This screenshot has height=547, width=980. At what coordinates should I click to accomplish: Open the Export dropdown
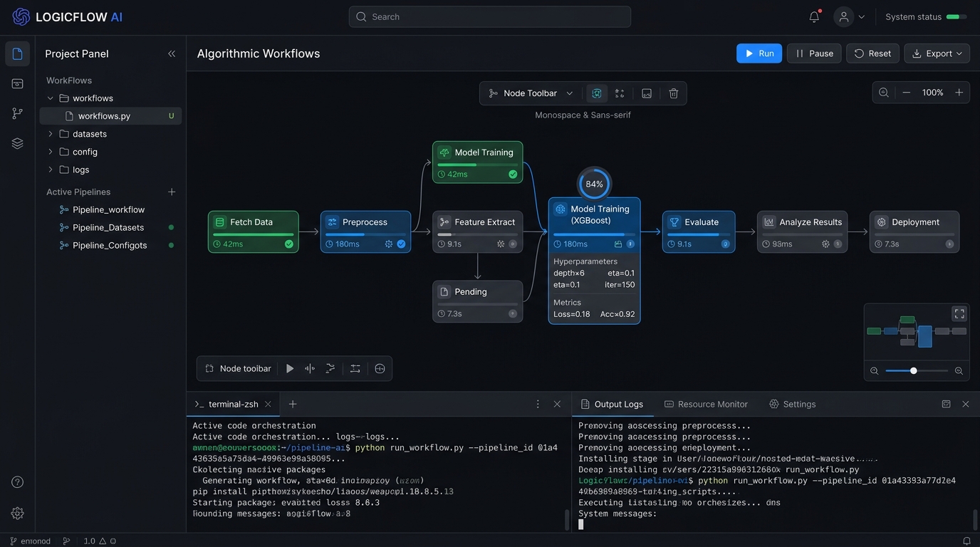point(937,53)
